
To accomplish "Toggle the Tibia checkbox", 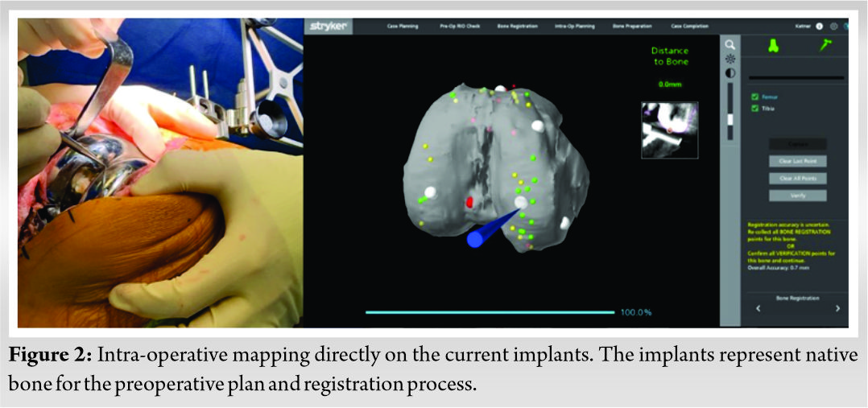I will tap(754, 109).
